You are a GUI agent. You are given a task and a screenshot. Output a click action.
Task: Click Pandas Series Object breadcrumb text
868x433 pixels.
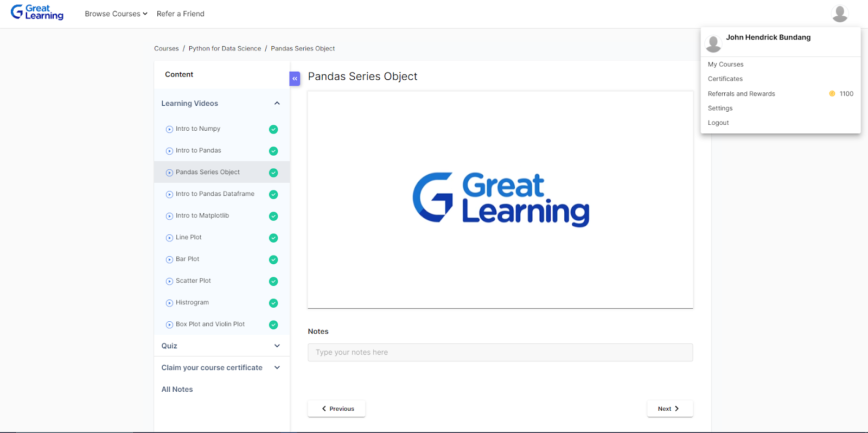click(303, 48)
